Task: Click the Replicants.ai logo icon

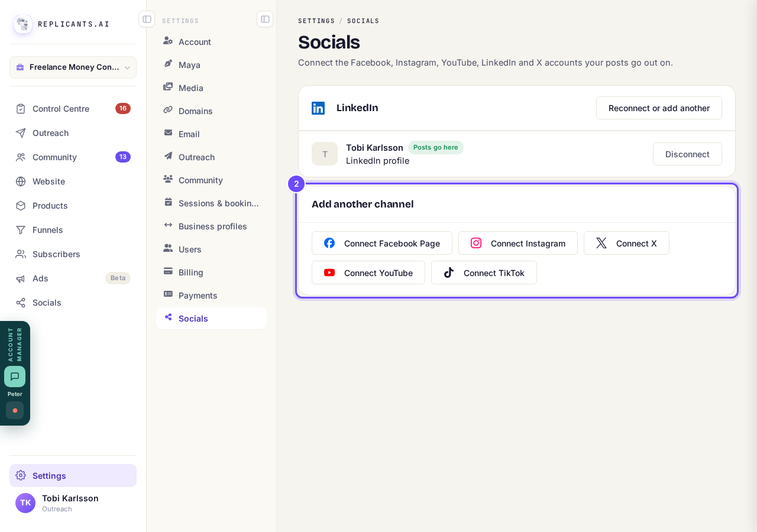Action: pos(23,24)
